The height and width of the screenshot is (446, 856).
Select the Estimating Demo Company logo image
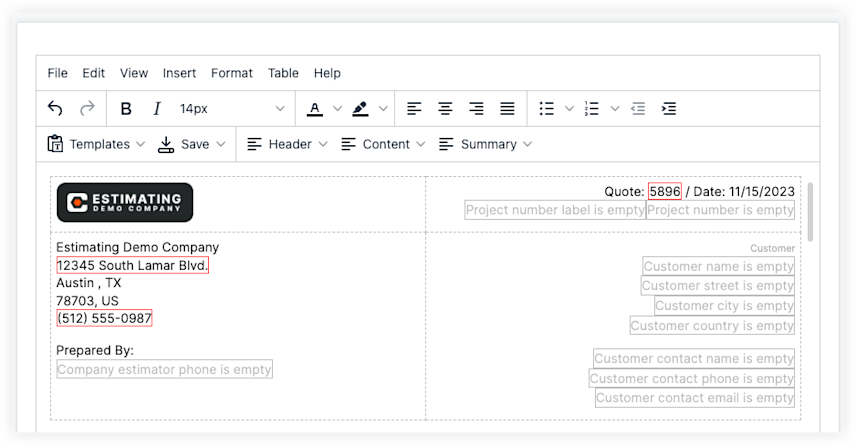coord(125,203)
